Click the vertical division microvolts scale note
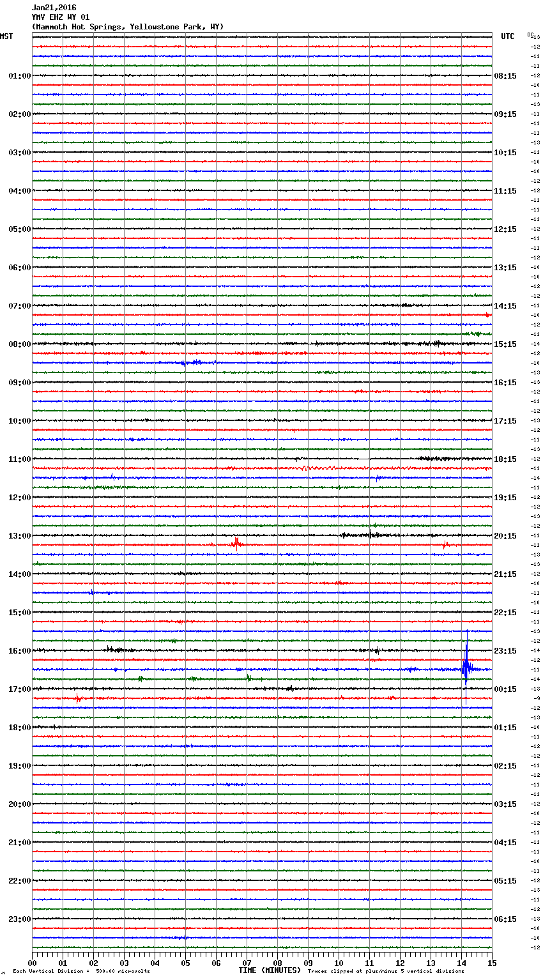This screenshot has width=543, height=980. [81, 972]
